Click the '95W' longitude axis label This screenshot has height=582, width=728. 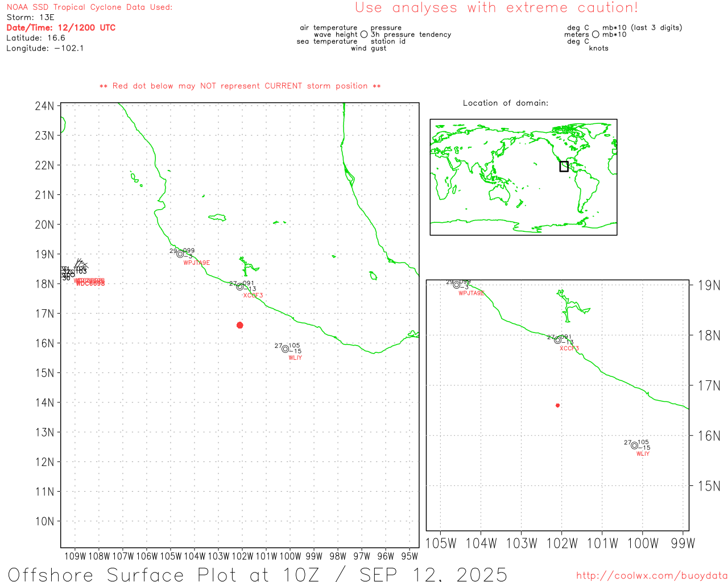(x=409, y=556)
